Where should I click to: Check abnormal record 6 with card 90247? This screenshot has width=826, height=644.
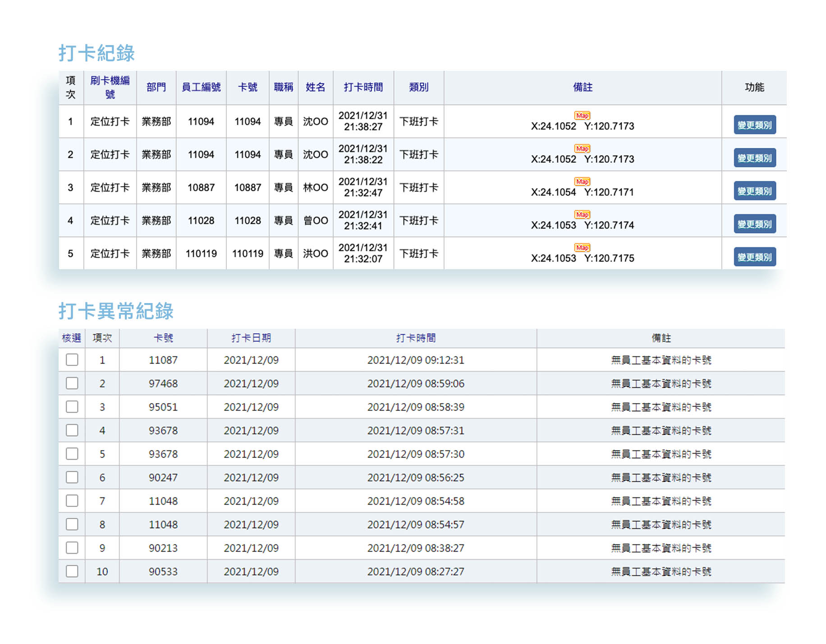pos(72,477)
